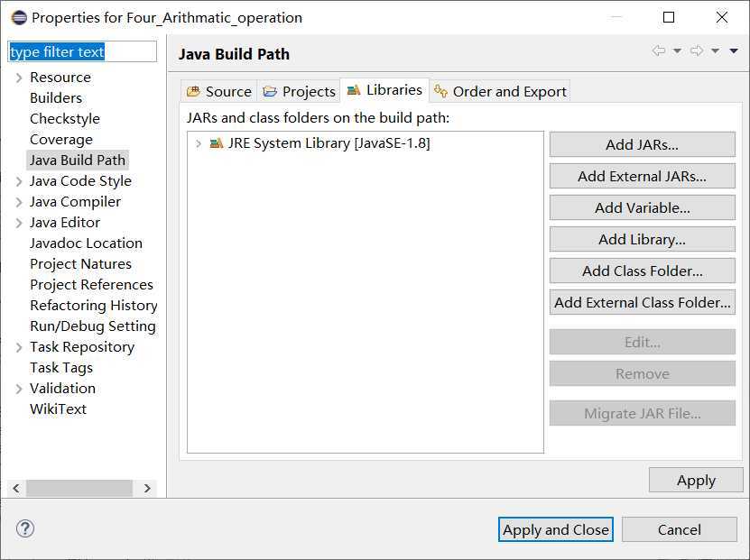
Task: Click the Add Library button
Action: click(x=642, y=239)
